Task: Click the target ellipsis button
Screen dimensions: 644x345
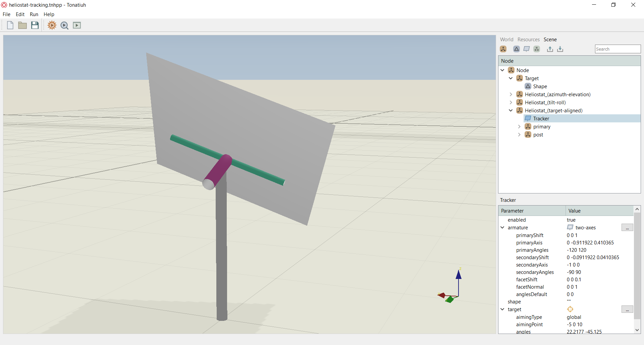Action: click(x=627, y=309)
